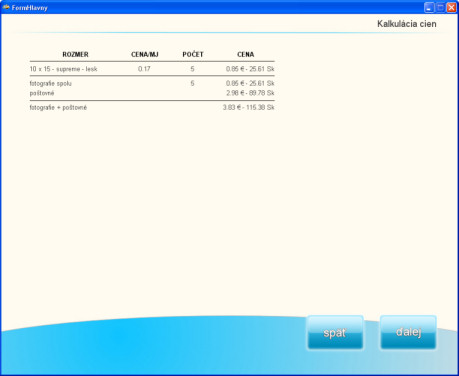Click the "Kalkulácia cien" heading
The height and width of the screenshot is (376, 459).
click(407, 24)
